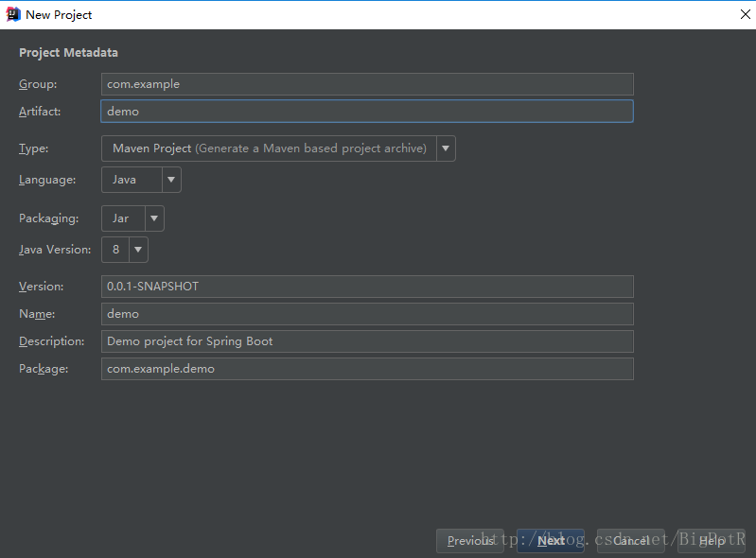
Task: Expand the Language dropdown arrow
Action: (171, 180)
